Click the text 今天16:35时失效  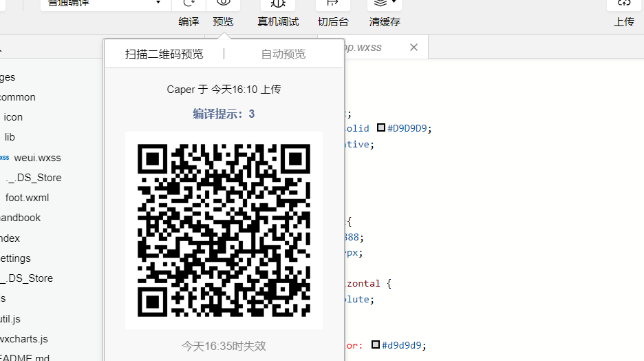click(x=224, y=347)
